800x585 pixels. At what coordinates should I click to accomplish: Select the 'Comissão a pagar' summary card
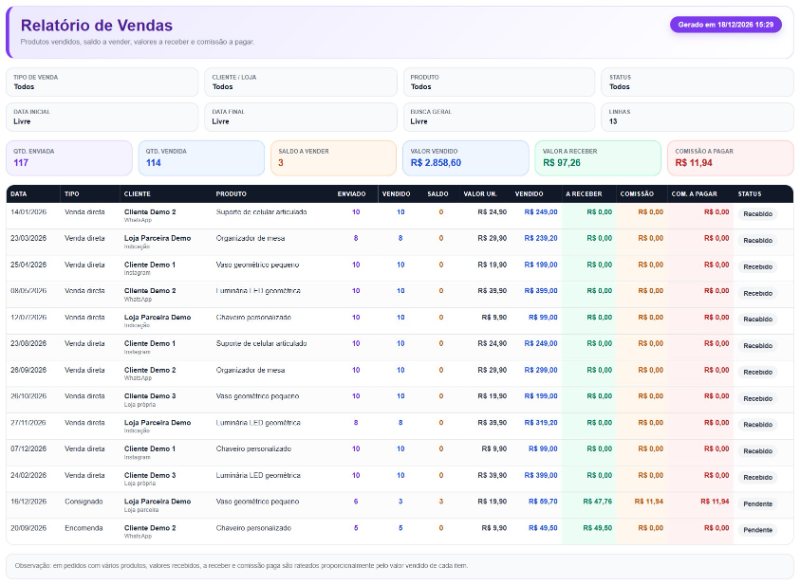tap(731, 158)
